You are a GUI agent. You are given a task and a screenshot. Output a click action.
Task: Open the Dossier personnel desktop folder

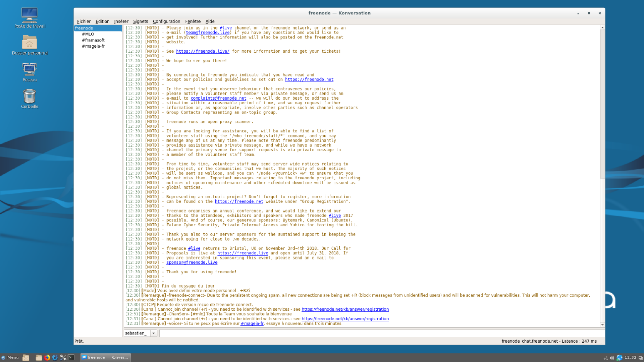click(30, 45)
